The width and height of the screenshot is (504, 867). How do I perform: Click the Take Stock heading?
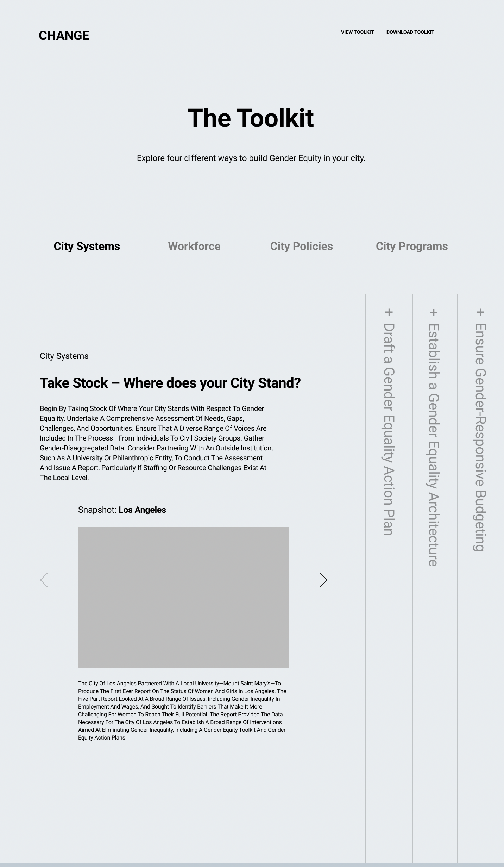click(170, 383)
